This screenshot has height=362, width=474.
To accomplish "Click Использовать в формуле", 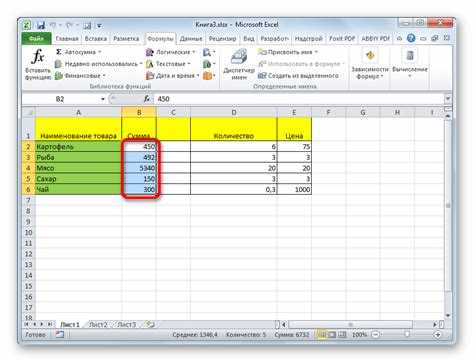I will (x=300, y=64).
